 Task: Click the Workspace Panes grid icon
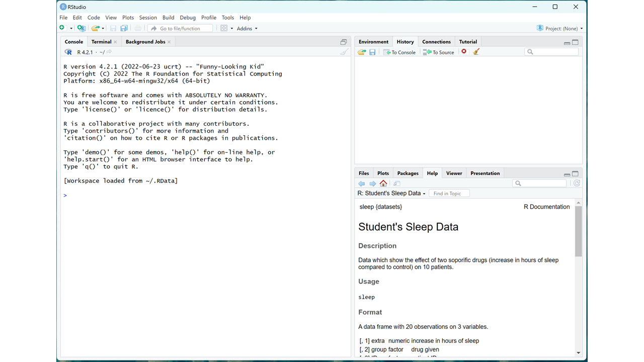tap(224, 28)
